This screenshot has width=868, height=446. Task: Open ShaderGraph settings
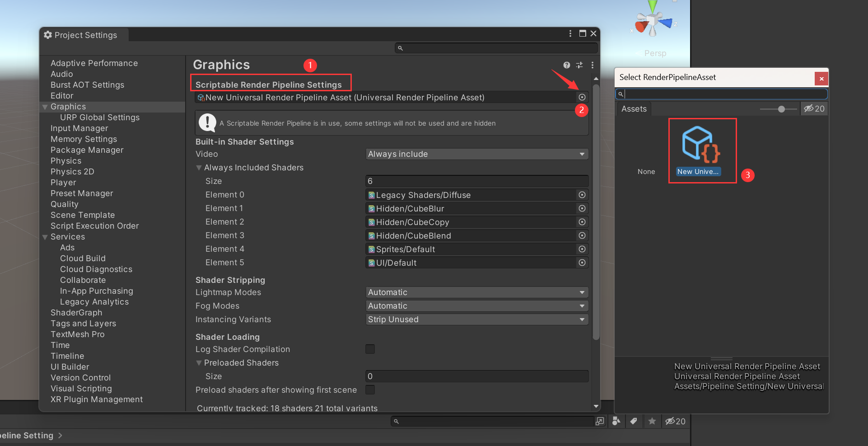[x=76, y=313]
